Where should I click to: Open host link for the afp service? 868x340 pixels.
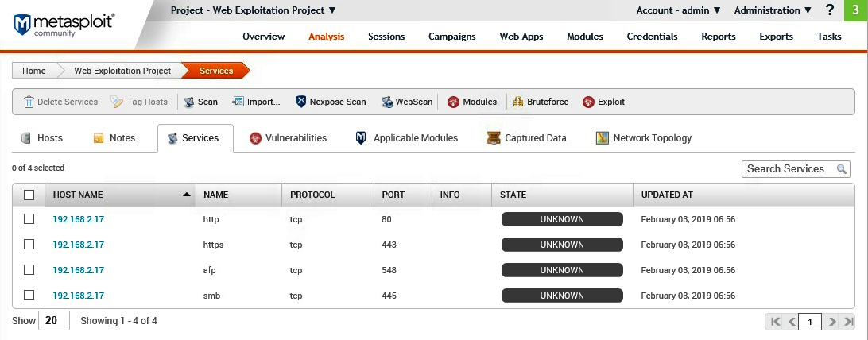79,270
